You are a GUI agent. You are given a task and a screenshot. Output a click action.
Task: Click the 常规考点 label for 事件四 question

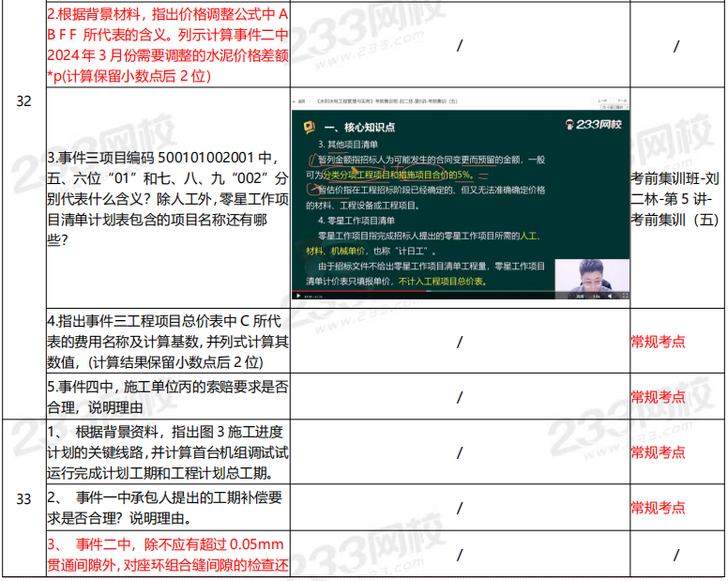click(x=658, y=396)
